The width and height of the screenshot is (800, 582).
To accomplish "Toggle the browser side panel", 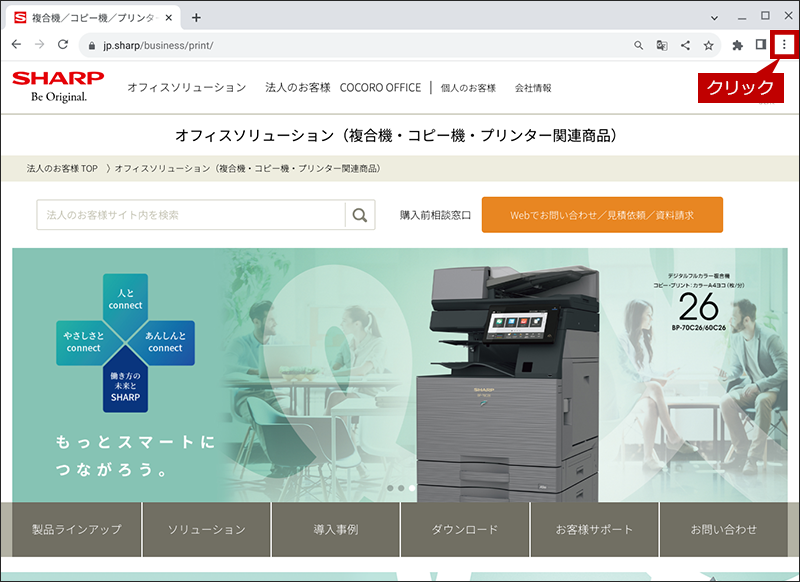I will click(x=761, y=45).
